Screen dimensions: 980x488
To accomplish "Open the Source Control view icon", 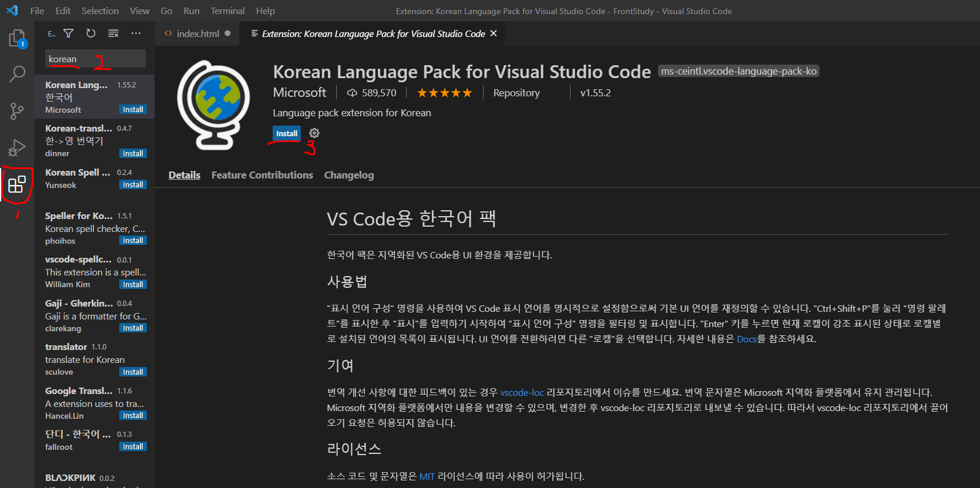I will (x=17, y=111).
